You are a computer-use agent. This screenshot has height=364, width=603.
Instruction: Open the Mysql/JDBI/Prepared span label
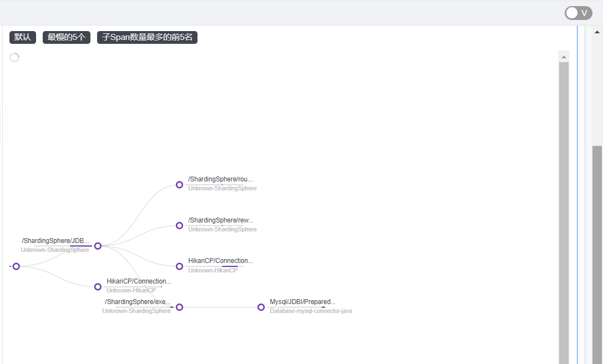302,301
